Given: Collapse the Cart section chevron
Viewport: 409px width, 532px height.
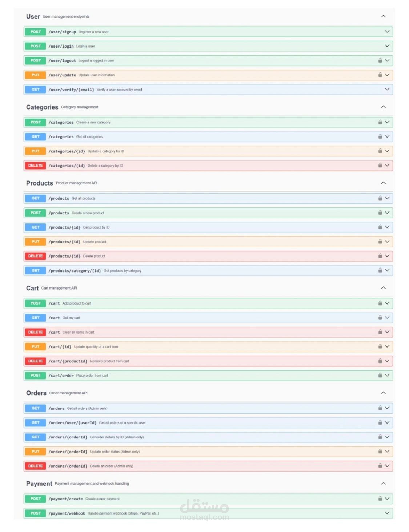Looking at the screenshot, I should [383, 287].
